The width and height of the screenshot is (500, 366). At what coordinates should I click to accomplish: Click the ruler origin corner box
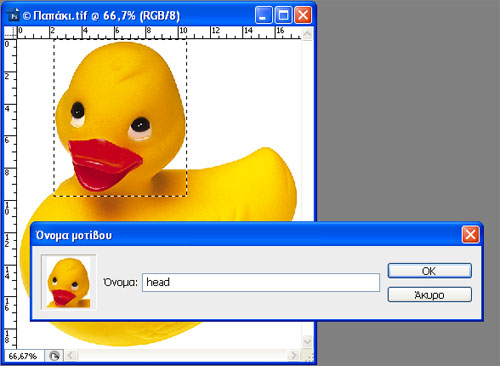(x=10, y=33)
